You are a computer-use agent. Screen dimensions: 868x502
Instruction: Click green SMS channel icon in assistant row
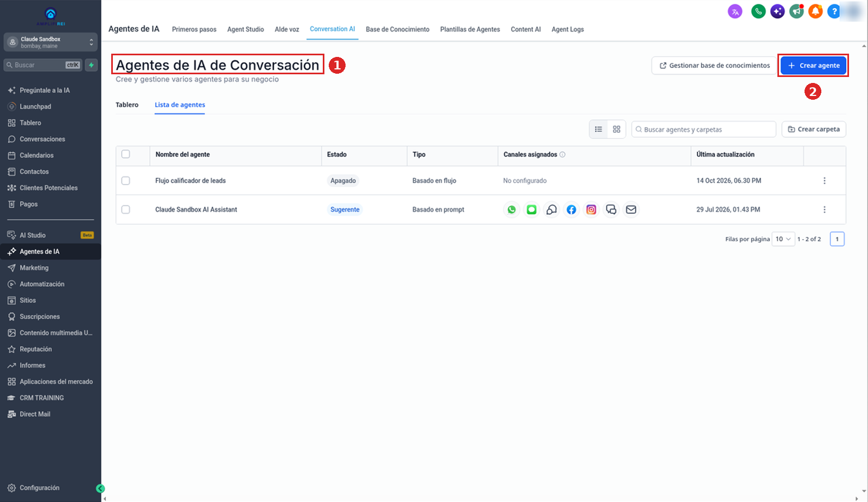(x=532, y=210)
